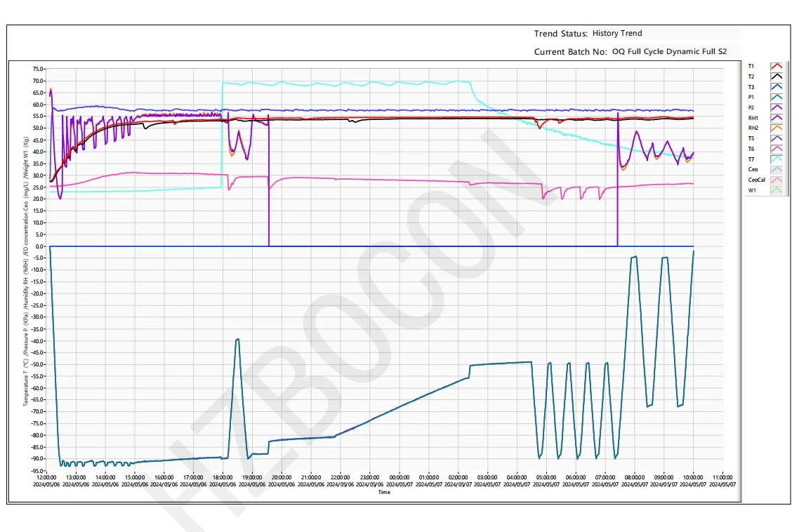Click the T2 black legend icon
799x532 pixels.
click(x=776, y=77)
